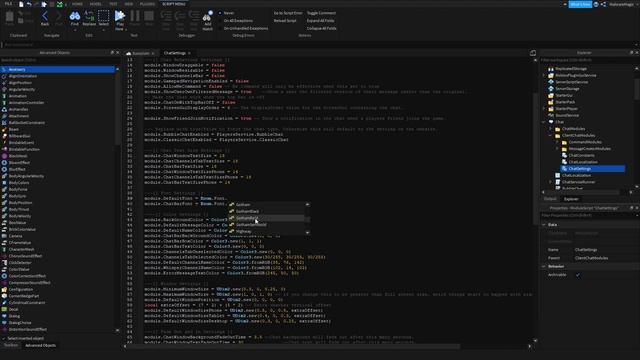Viewport: 640px width, 360px height.
Task: Click the New file icon in title bar
Action: [21, 4]
